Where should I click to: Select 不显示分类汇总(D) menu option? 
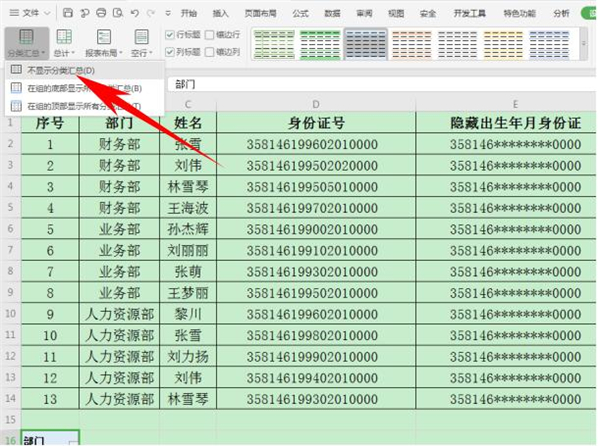[62, 70]
